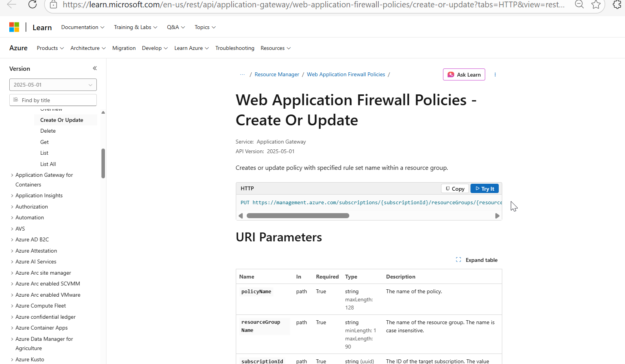The image size is (625, 364).
Task: Open the Q&A dropdown menu
Action: click(x=176, y=27)
